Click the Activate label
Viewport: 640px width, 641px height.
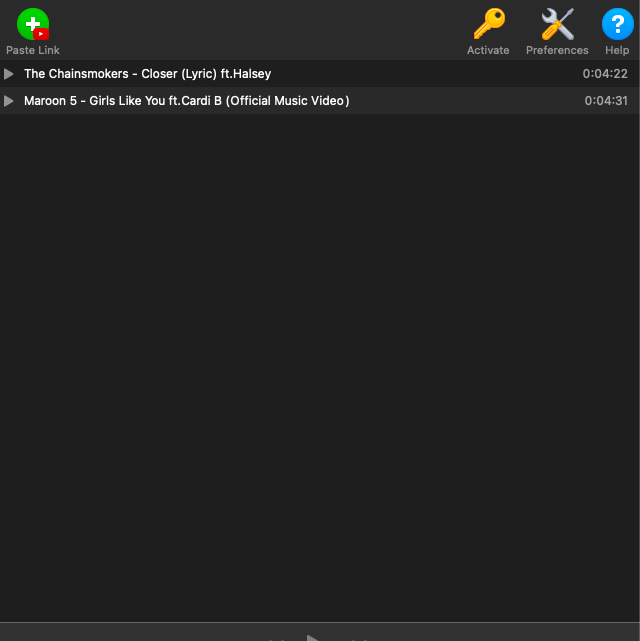coord(488,50)
